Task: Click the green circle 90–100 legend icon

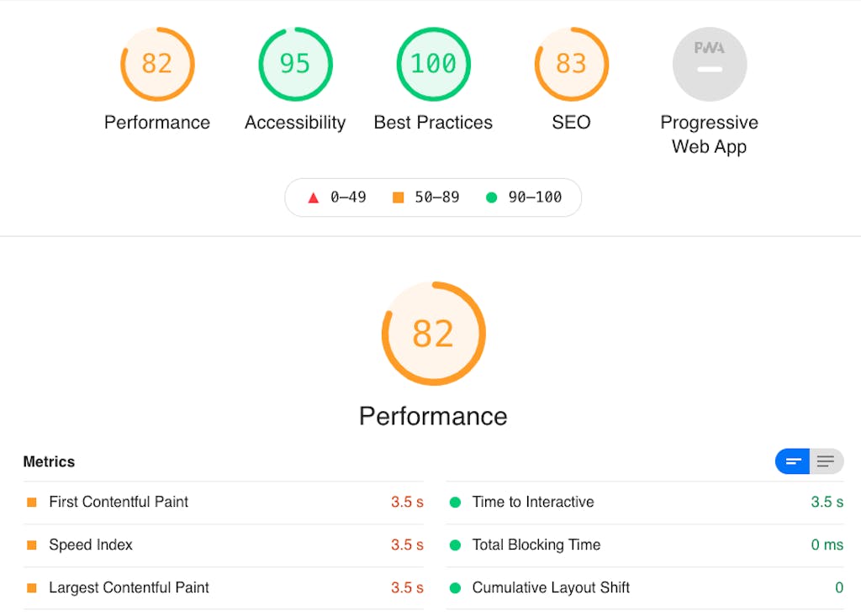Action: [491, 197]
